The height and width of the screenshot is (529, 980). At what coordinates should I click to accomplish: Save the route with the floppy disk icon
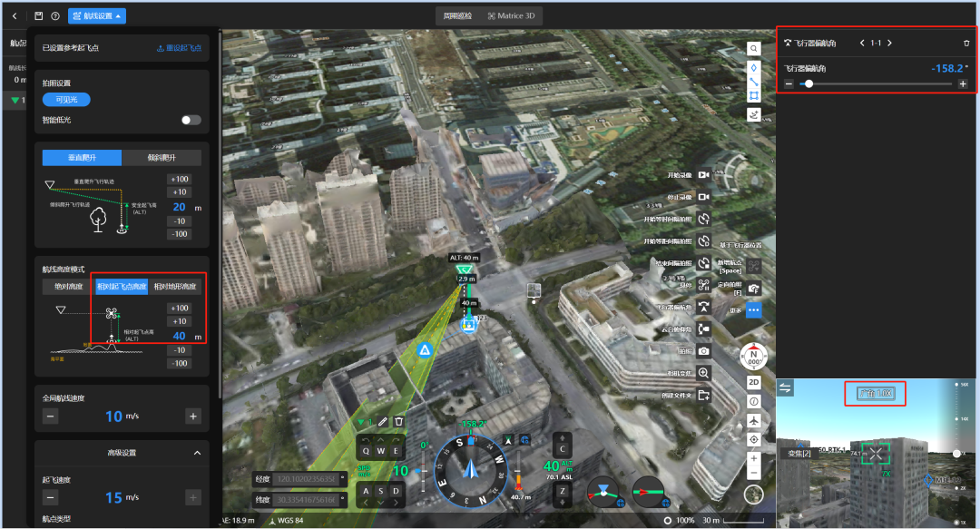(38, 15)
